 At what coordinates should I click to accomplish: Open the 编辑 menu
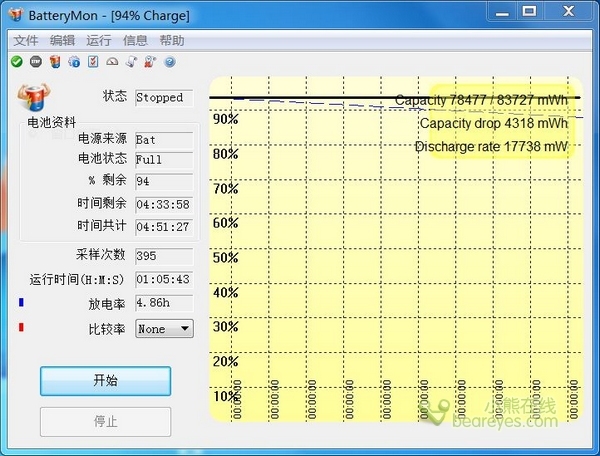pyautogui.click(x=62, y=40)
